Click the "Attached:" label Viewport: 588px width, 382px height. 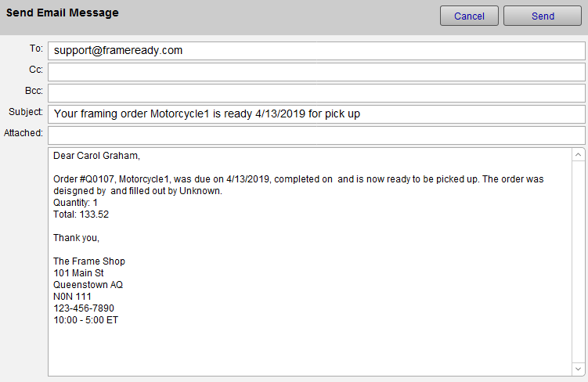23,133
